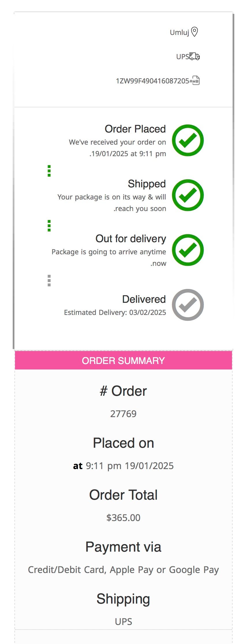Select the Out for delivery step title
Viewport: 247px width, 644px height.
click(x=131, y=239)
